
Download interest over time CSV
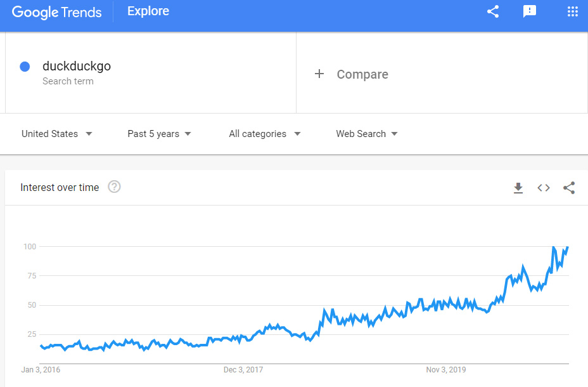pos(518,188)
